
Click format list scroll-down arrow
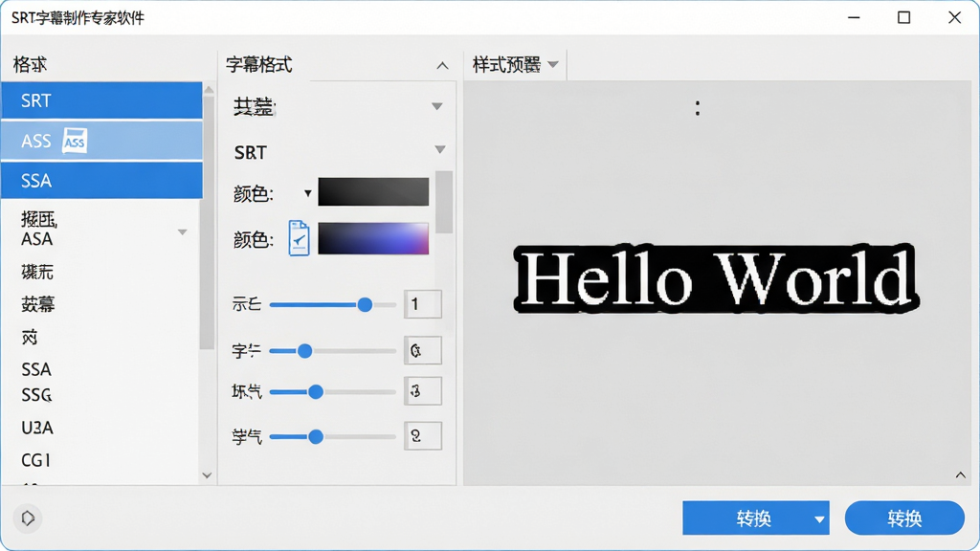(x=208, y=475)
